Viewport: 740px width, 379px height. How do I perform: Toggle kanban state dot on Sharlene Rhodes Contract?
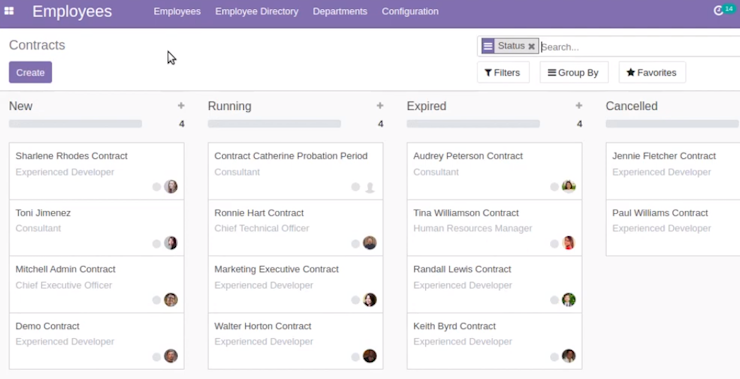157,187
